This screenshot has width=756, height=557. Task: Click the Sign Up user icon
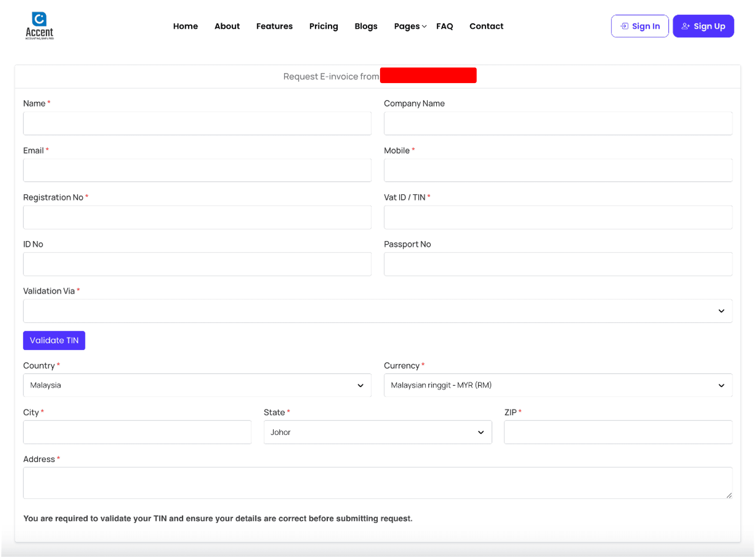(x=685, y=26)
